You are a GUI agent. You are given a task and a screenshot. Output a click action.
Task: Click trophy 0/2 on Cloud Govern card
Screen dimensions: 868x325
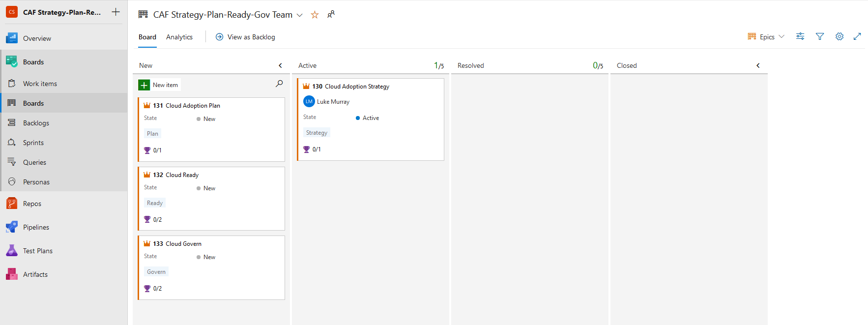point(152,289)
